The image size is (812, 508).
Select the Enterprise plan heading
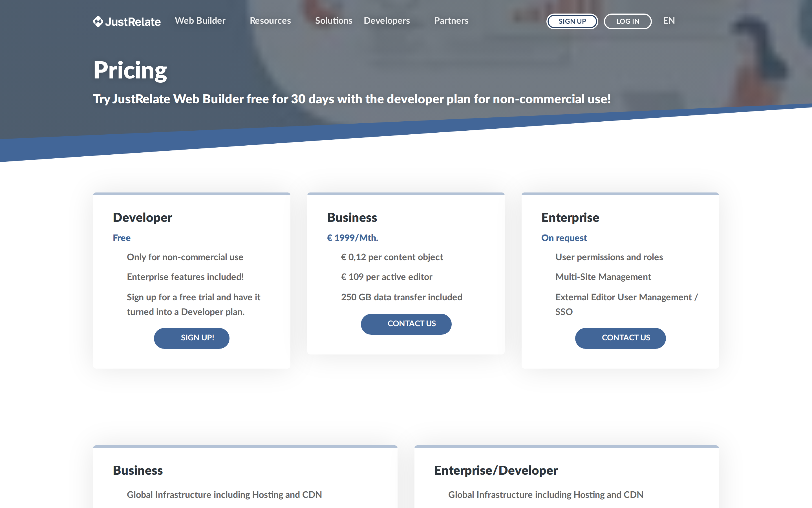[x=570, y=217]
